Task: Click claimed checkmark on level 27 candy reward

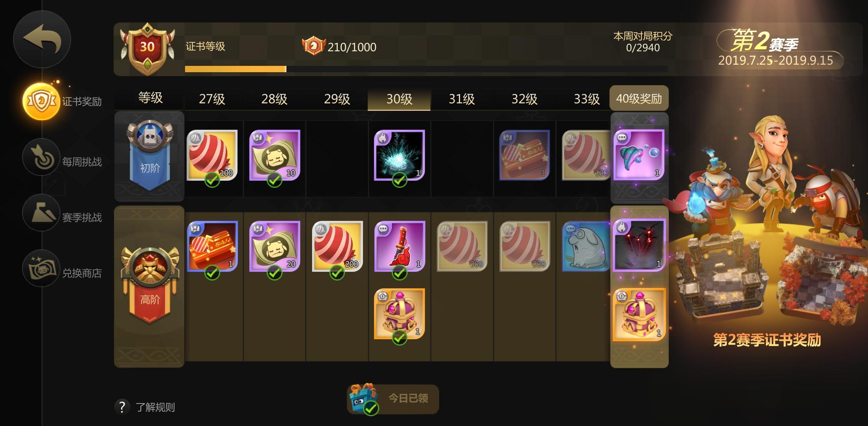Action: click(x=212, y=180)
